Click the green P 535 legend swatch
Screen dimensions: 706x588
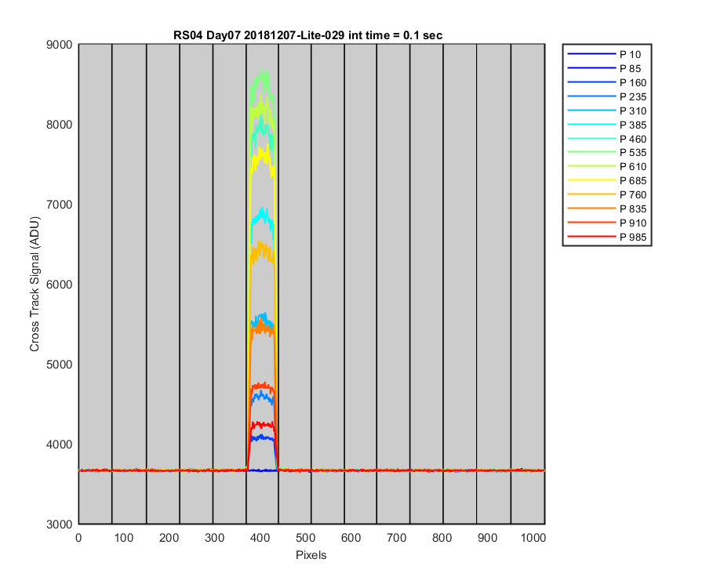591,153
